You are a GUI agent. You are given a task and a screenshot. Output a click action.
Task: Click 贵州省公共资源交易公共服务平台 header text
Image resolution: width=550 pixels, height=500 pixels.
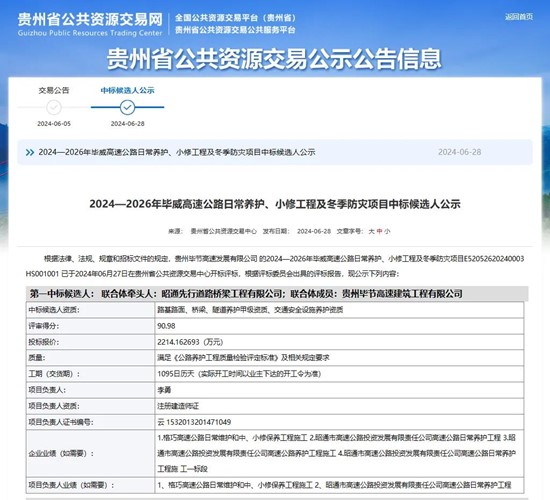coord(235,30)
